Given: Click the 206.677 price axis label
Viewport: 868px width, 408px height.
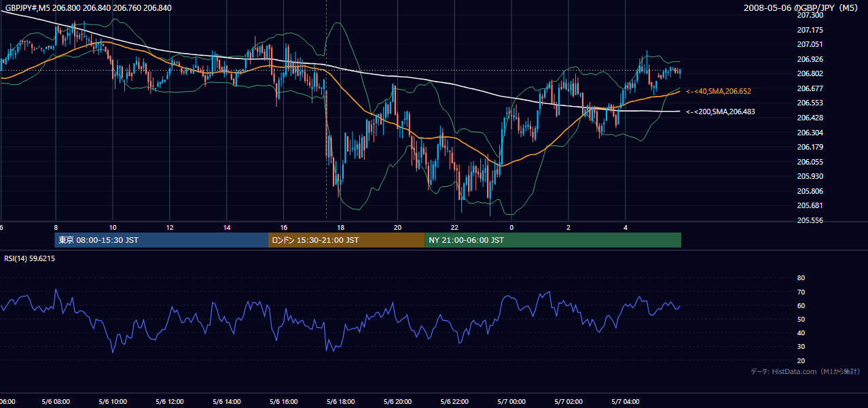Looking at the screenshot, I should point(810,88).
